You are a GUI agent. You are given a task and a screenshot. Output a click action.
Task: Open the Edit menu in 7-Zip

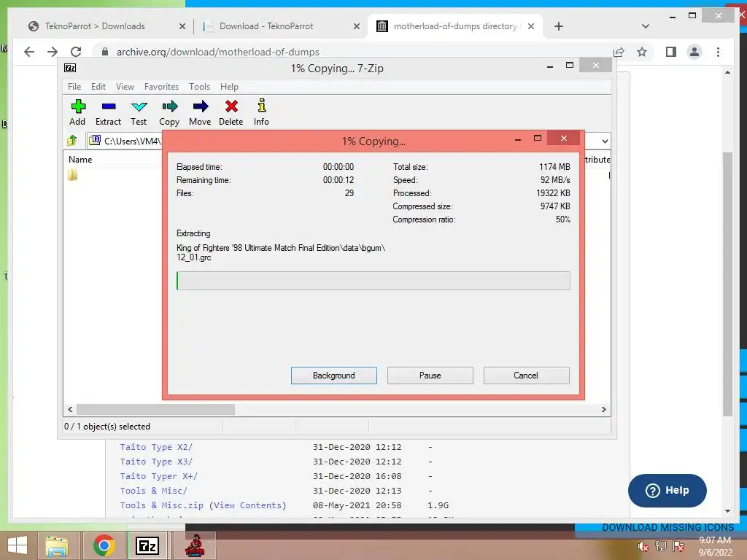[x=98, y=87]
